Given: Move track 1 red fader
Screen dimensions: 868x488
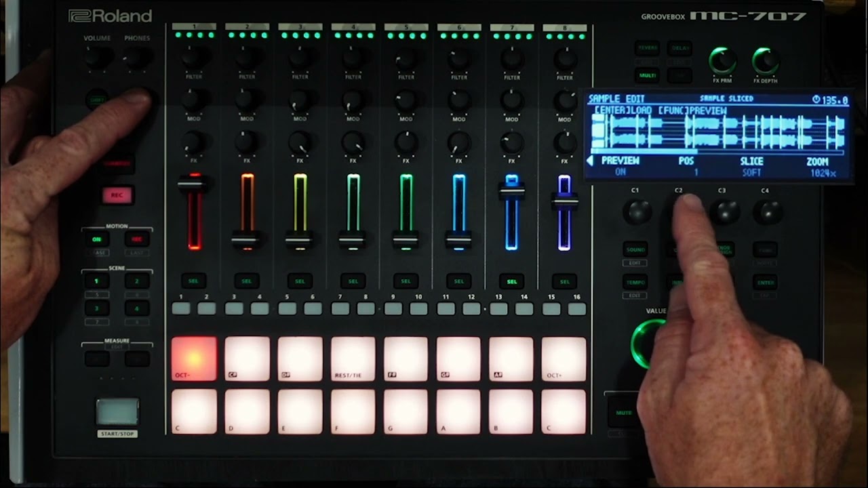Looking at the screenshot, I should tap(195, 183).
